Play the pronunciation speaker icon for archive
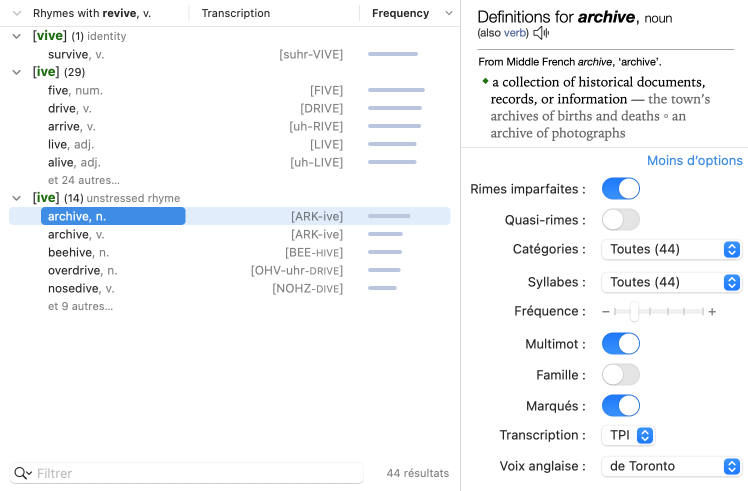 [x=541, y=33]
